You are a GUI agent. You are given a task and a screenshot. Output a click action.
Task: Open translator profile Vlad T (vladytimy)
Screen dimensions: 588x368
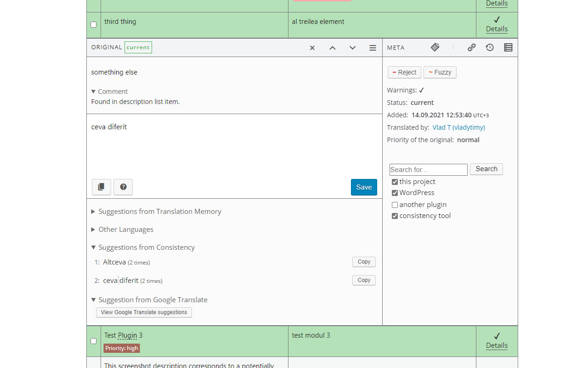[459, 127]
